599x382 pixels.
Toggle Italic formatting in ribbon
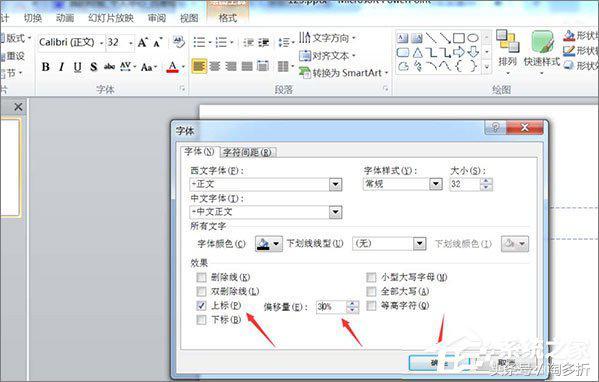61,67
